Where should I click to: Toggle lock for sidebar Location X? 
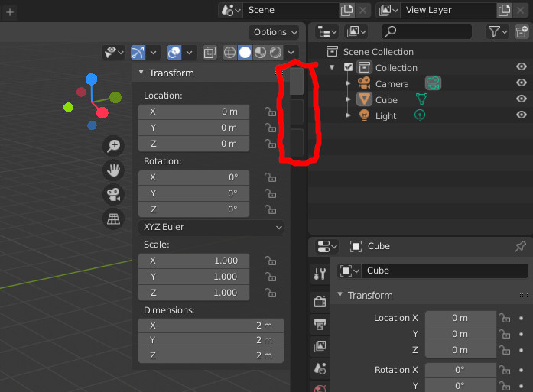click(270, 112)
